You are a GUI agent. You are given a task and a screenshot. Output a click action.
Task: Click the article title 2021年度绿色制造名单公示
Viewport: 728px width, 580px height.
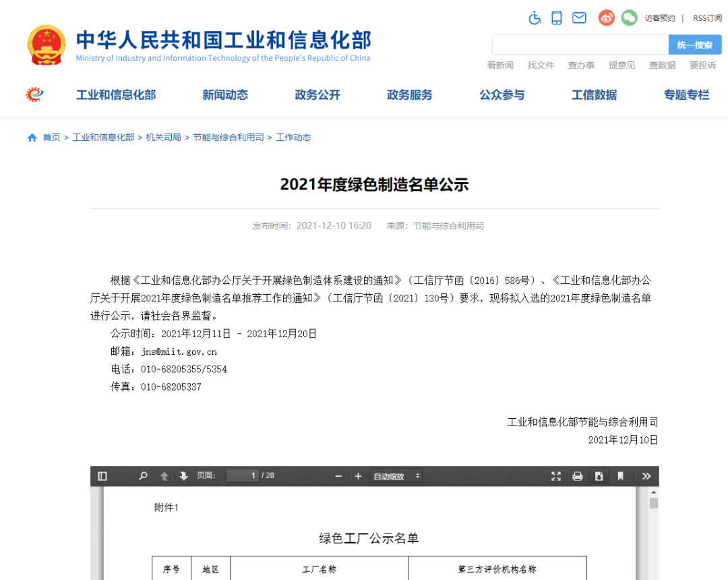(375, 184)
